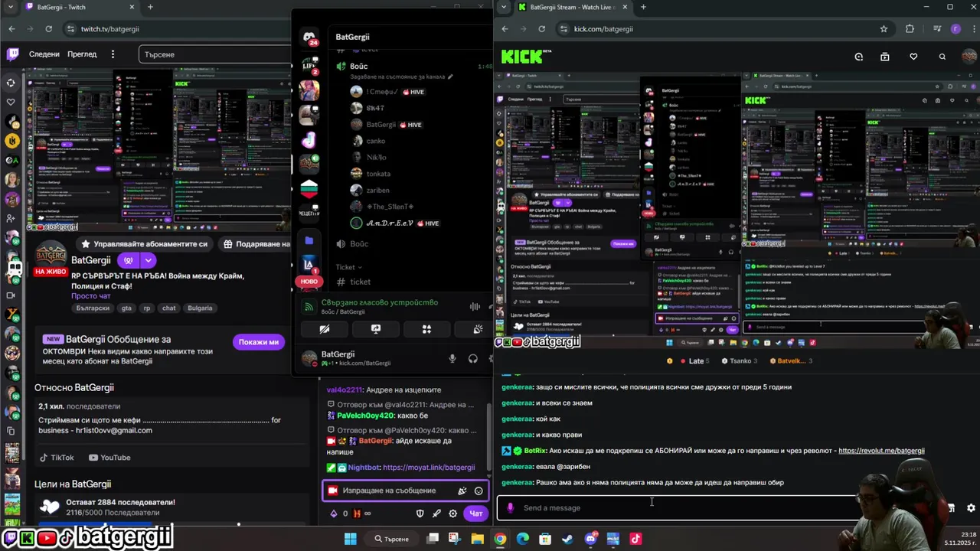The width and height of the screenshot is (980, 551).
Task: Focus Twitch search field Търсене
Action: (x=215, y=54)
